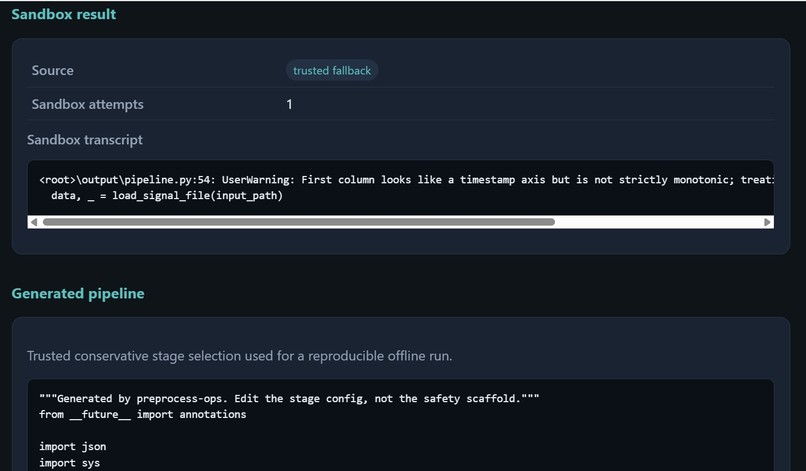This screenshot has height=471, width=806.
Task: Click the Sandbox transcript label
Action: pos(85,140)
